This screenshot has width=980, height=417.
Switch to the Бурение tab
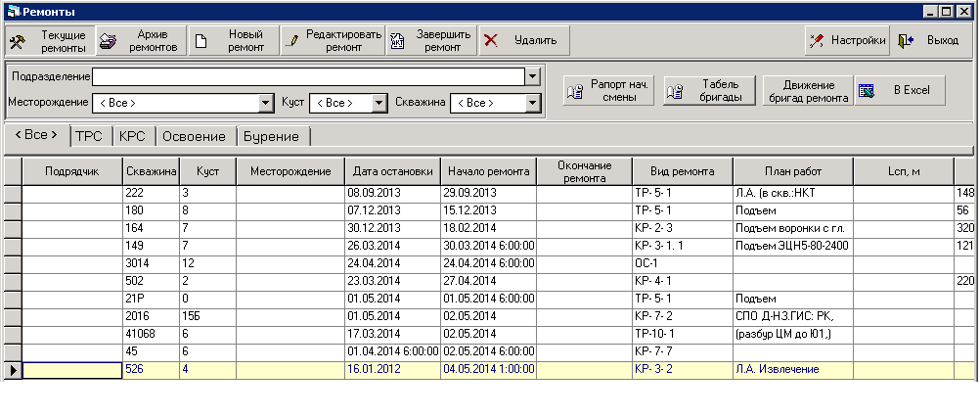tap(271, 137)
